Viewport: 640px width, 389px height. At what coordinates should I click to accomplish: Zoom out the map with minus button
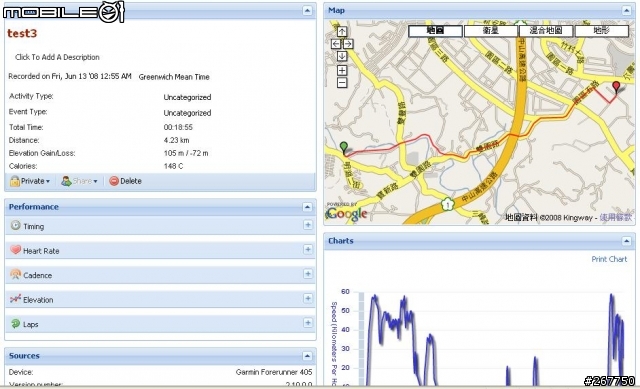point(342,83)
